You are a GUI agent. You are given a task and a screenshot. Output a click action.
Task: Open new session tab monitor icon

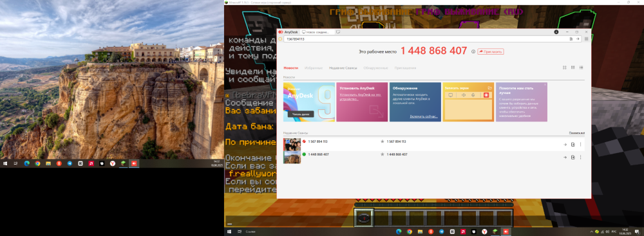click(338, 32)
